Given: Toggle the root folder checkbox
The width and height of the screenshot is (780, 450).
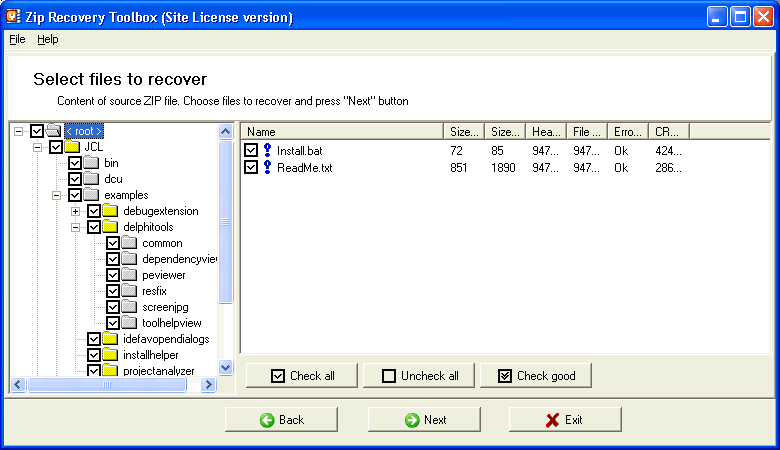Looking at the screenshot, I should [x=37, y=131].
